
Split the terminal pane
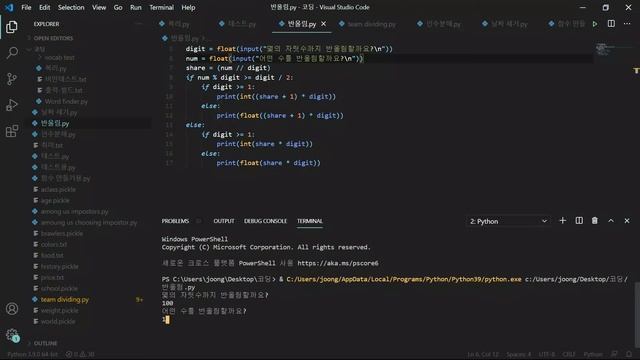point(579,220)
